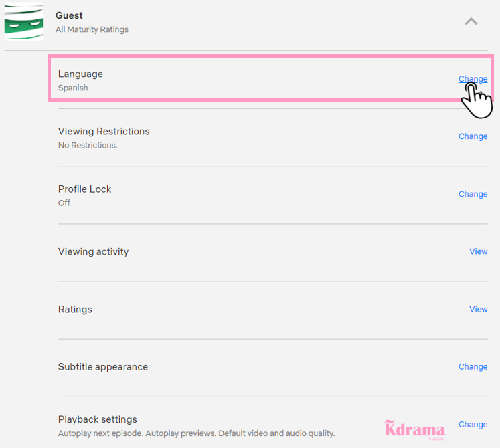Open View link for Ratings
The width and height of the screenshot is (500, 448).
479,309
